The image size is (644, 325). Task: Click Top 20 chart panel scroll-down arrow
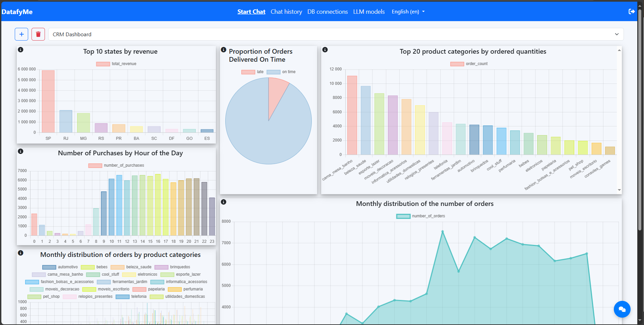pyautogui.click(x=619, y=190)
